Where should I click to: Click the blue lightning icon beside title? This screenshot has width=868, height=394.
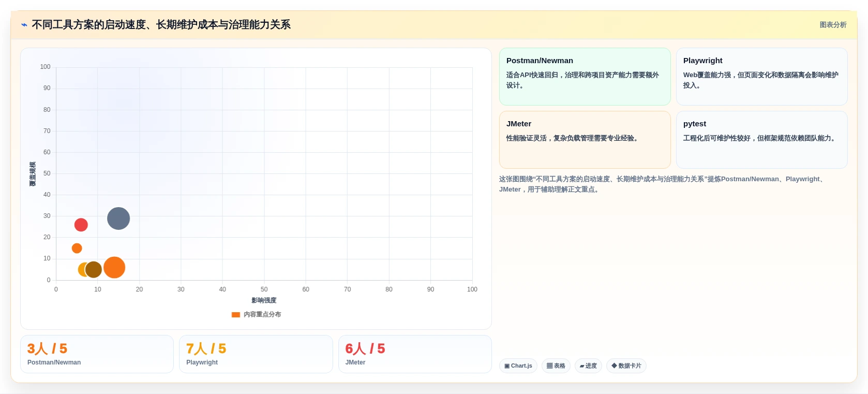(24, 25)
